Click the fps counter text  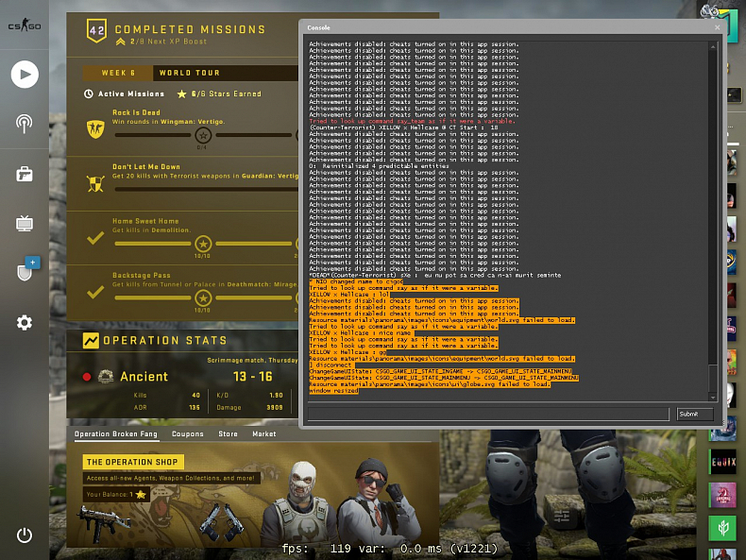coord(390,549)
